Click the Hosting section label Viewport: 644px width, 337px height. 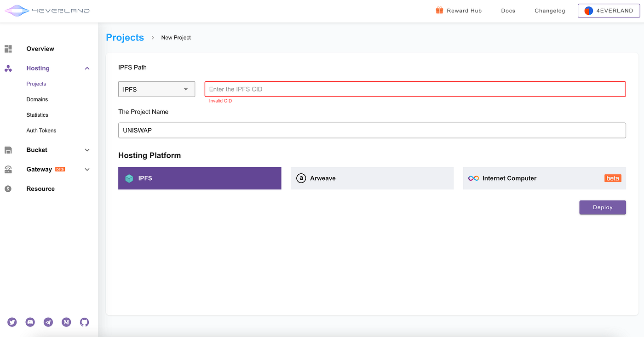tap(38, 68)
